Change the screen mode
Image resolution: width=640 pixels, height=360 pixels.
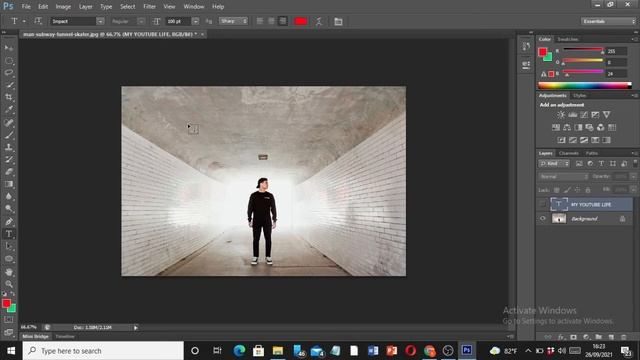(9, 332)
